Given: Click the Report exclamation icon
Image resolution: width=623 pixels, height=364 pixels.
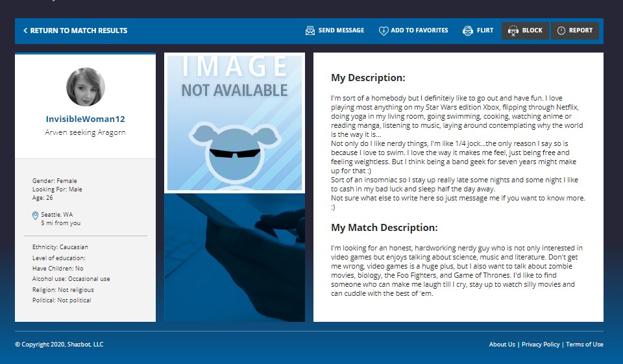Looking at the screenshot, I should pyautogui.click(x=561, y=30).
